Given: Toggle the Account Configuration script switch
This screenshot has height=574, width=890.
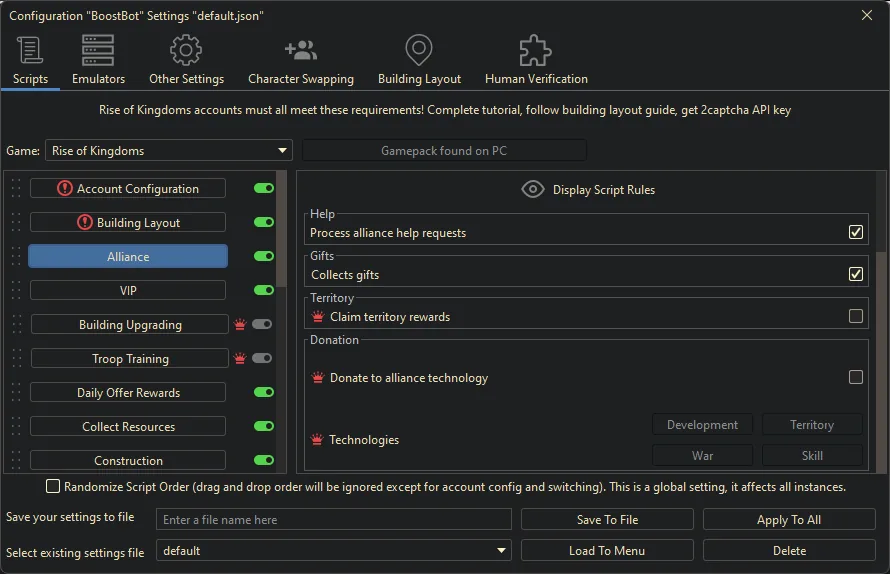Looking at the screenshot, I should 264,188.
